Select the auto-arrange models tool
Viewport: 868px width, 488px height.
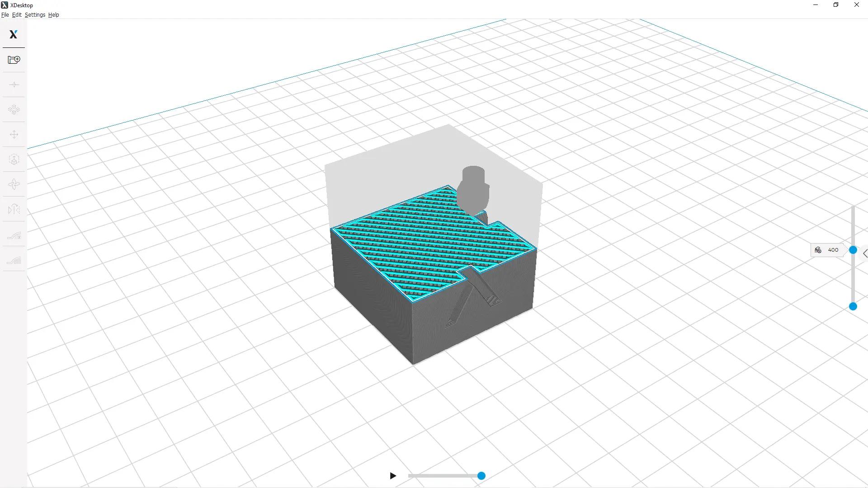point(14,109)
